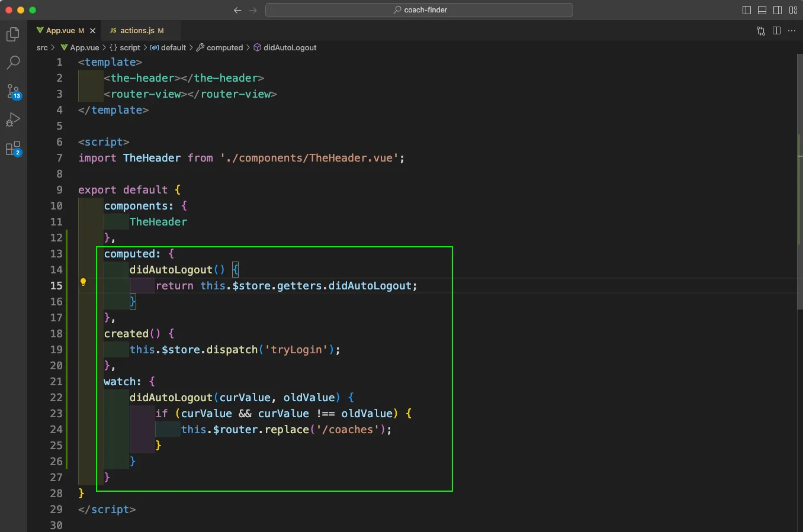Image resolution: width=803 pixels, height=532 pixels.
Task: Click the coach-finder command center search box
Action: (419, 10)
